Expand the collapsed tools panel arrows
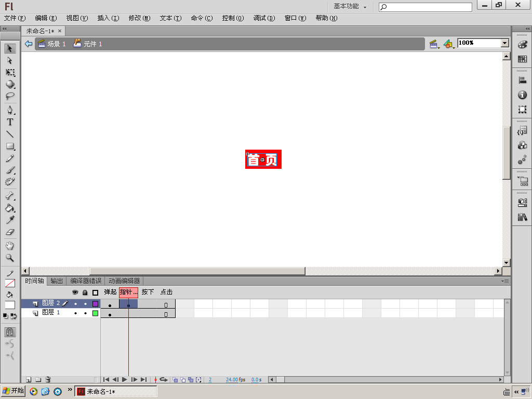 4,29
